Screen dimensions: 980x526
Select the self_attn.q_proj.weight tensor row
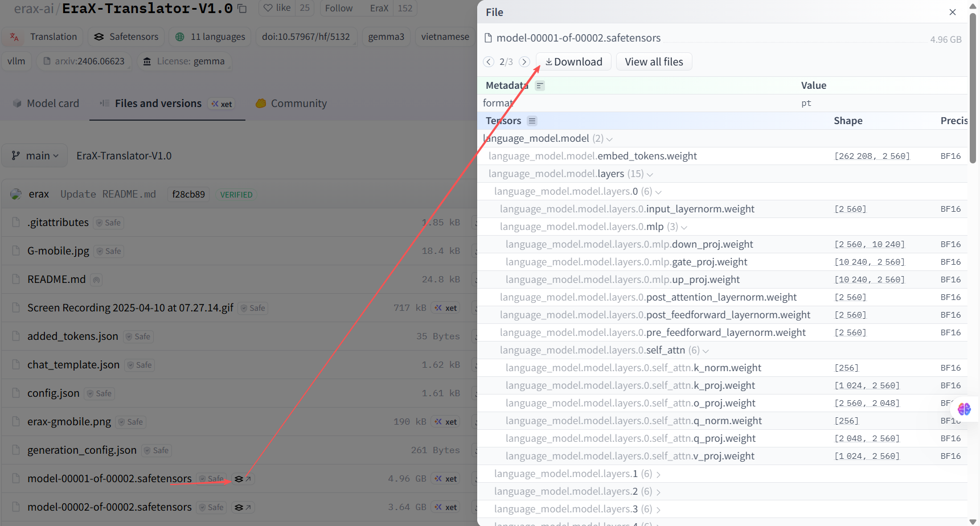pyautogui.click(x=722, y=438)
